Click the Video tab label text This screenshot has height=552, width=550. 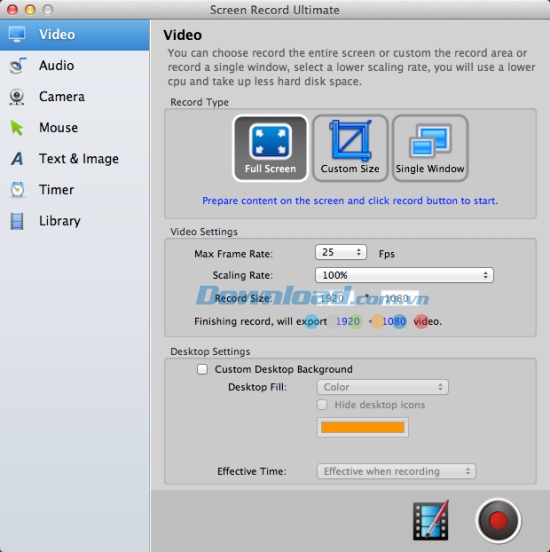57,34
